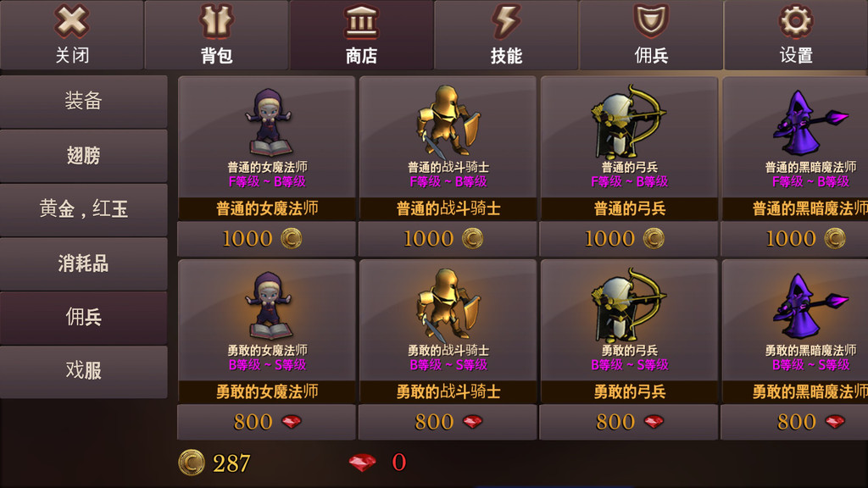Select 普通的黑暗魔法师 purple mage icon
The image size is (868, 488).
tap(809, 122)
